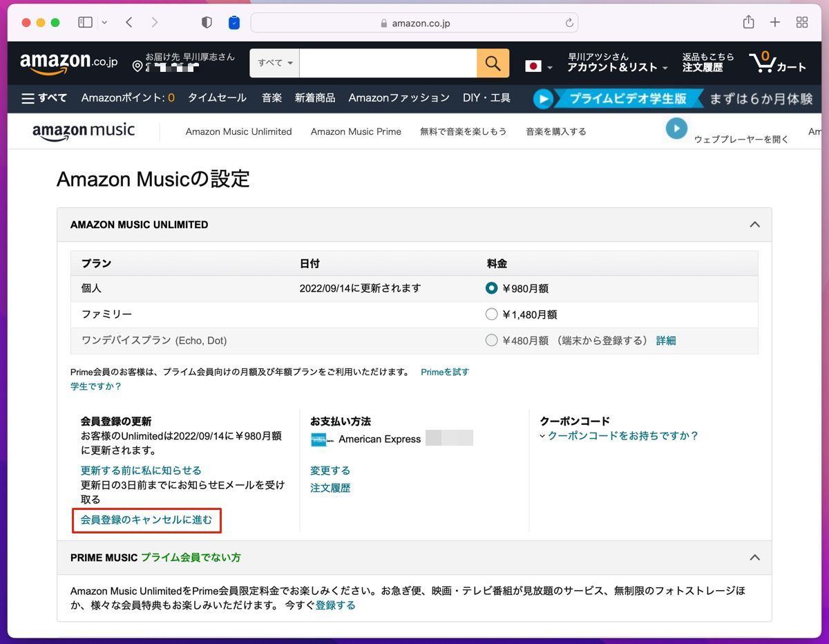Click the 登録する Prime link

(336, 605)
